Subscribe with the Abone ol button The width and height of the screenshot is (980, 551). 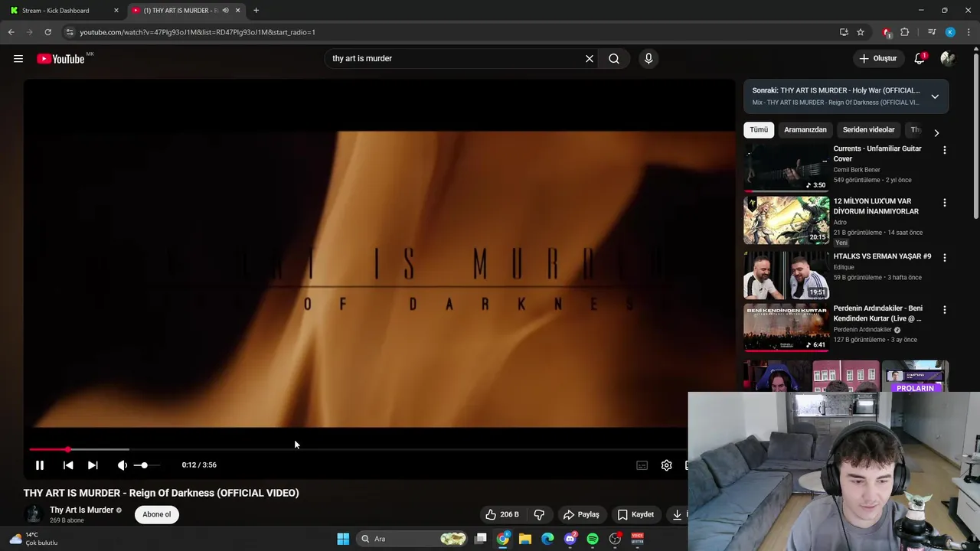pyautogui.click(x=157, y=515)
